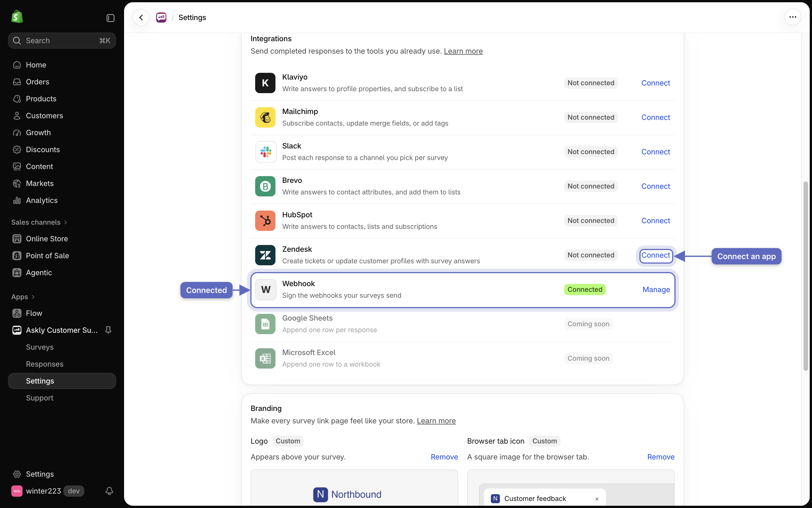The width and height of the screenshot is (812, 508).
Task: Close the Customer feedback tab preview
Action: 597,499
